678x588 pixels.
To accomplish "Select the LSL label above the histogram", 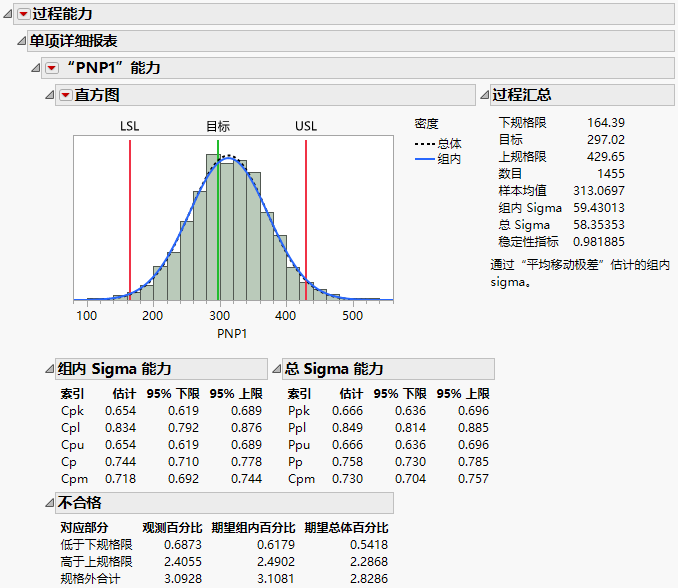I will point(130,126).
